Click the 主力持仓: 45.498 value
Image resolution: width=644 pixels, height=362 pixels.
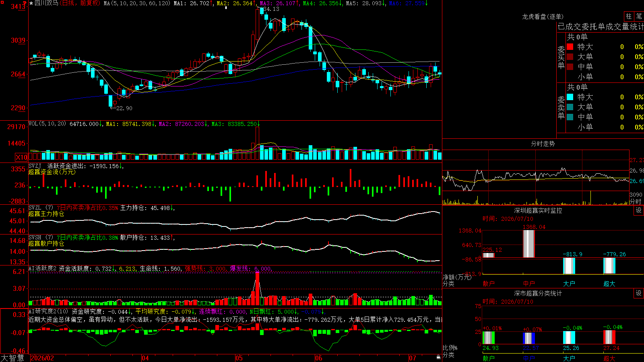(145, 208)
